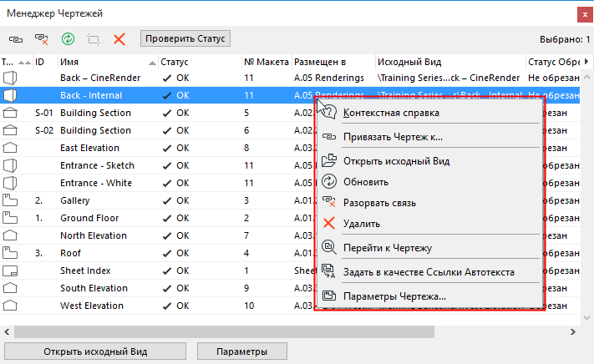This screenshot has height=364, width=594.
Task: Click the link drawing icon in toolbar
Action: [x=16, y=38]
